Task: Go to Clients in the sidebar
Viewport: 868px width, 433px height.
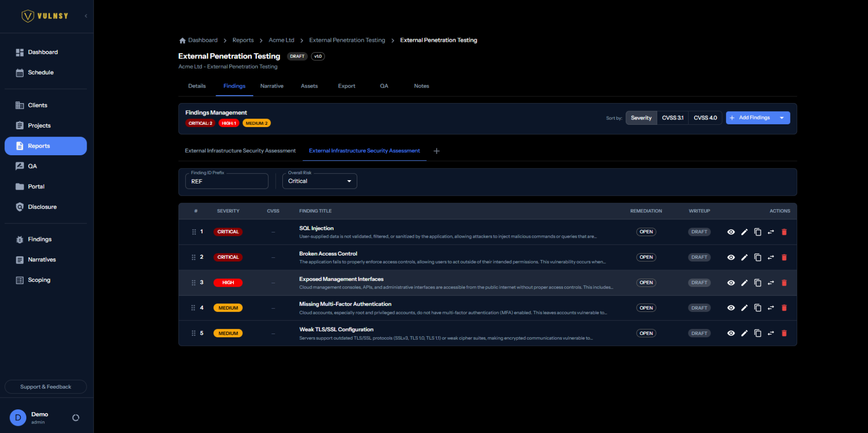Action: tap(45, 105)
